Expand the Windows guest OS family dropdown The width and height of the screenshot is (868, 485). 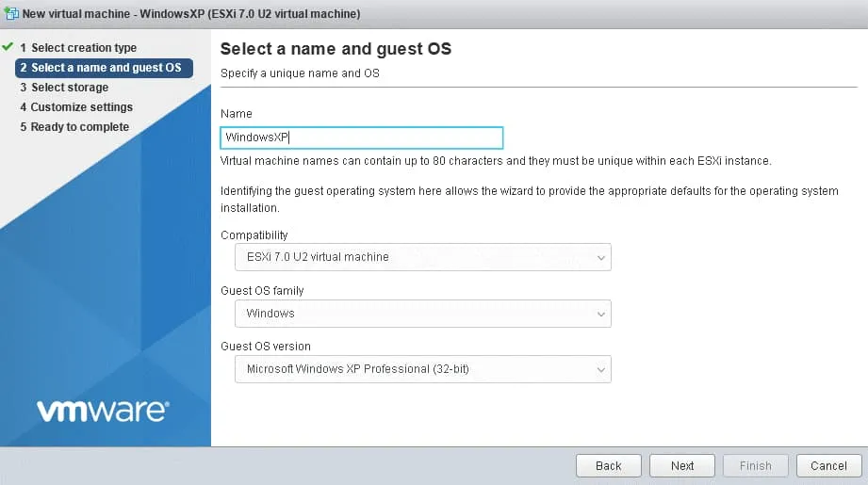422,314
